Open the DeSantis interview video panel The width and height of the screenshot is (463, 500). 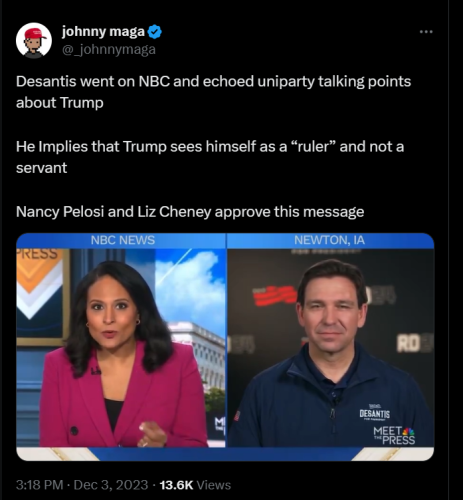point(331,348)
